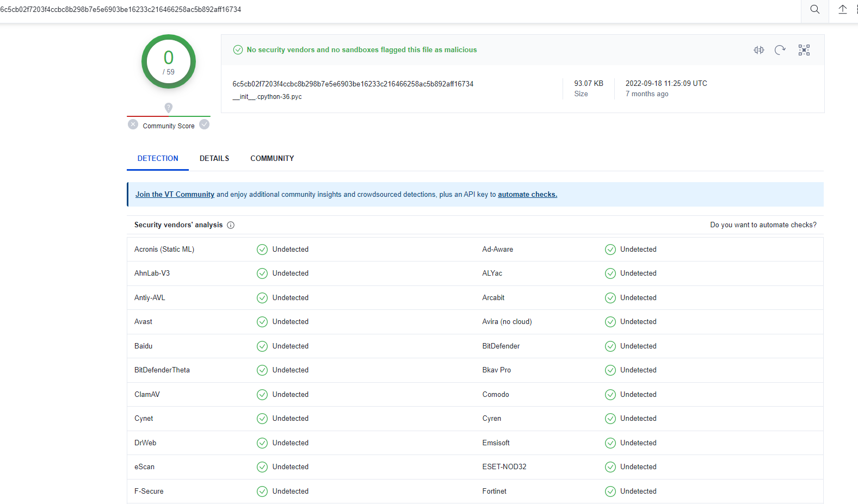Image resolution: width=858 pixels, height=504 pixels.
Task: Click the check icon for Cynet
Action: [262, 419]
